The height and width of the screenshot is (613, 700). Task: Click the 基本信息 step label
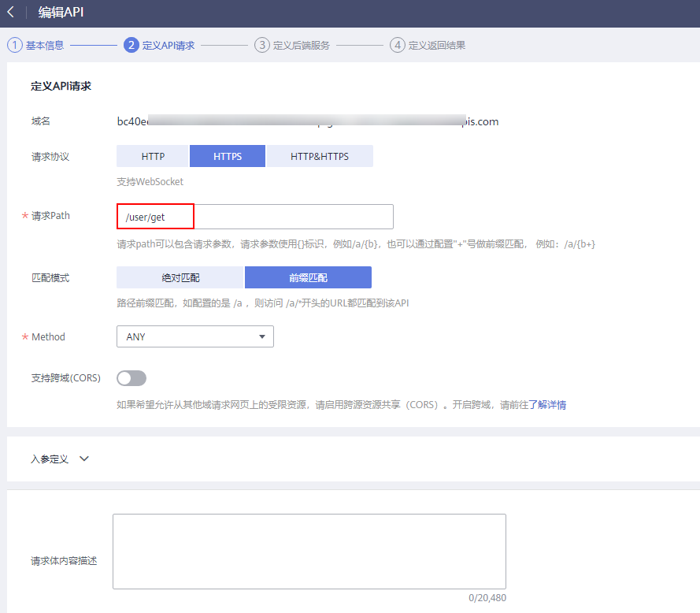45,45
